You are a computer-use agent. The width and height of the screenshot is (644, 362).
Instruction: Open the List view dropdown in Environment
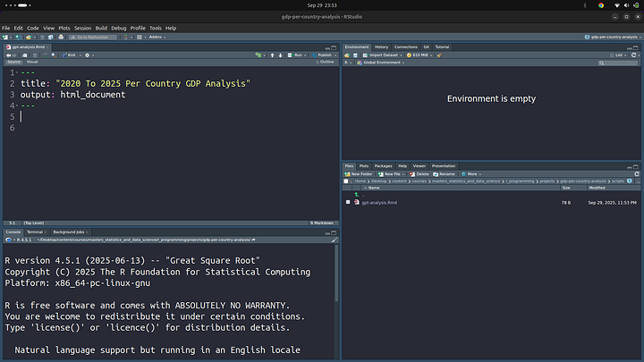pos(619,55)
